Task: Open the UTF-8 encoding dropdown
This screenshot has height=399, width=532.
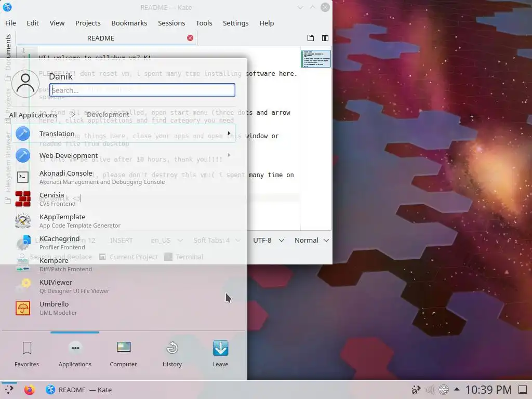Action: click(x=269, y=240)
